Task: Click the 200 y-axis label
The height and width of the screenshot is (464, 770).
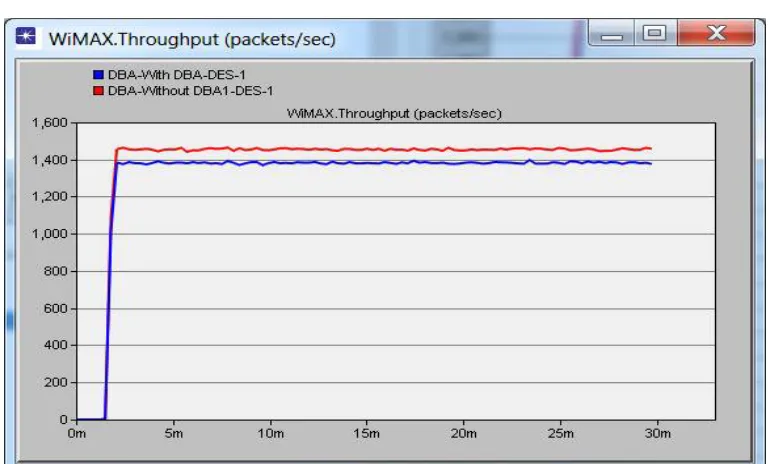Action: pyautogui.click(x=55, y=382)
